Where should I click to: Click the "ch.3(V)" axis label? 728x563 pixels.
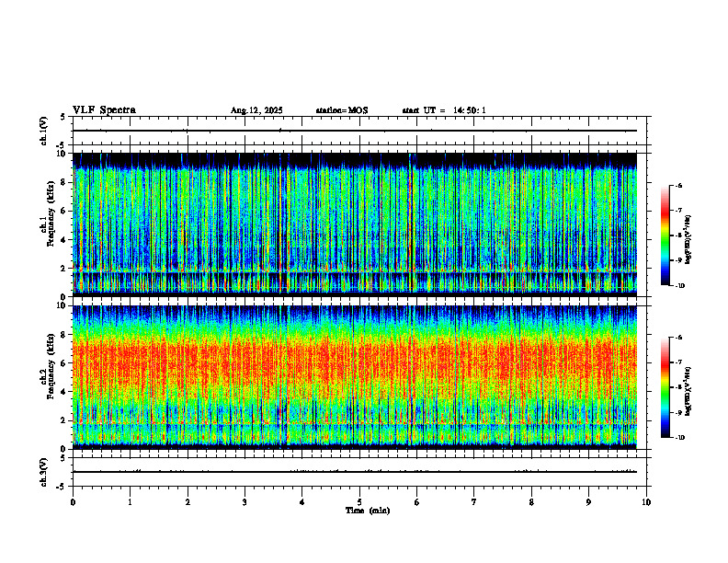44,472
